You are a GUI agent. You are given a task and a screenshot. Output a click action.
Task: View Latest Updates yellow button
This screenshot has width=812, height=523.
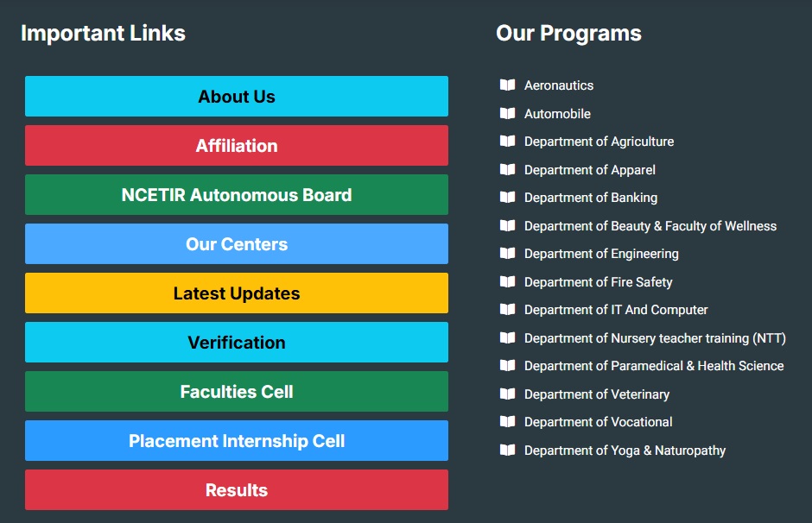pos(237,293)
